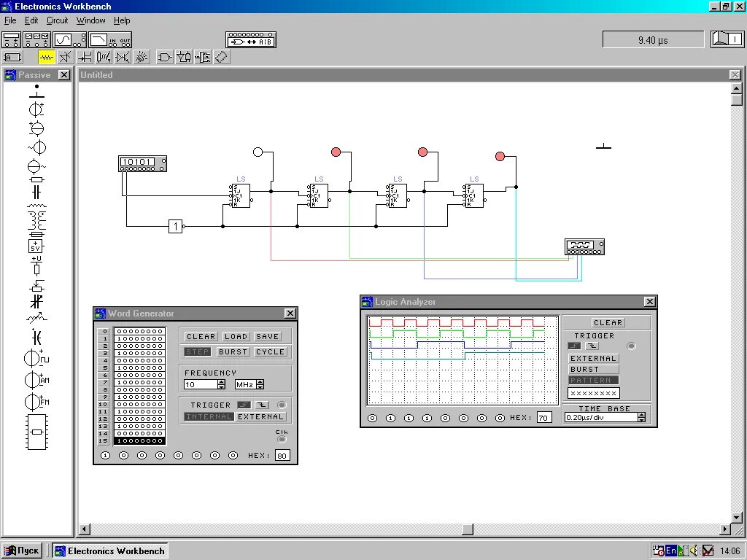
Task: Click BURST in Logic Analyzer
Action: click(x=593, y=370)
